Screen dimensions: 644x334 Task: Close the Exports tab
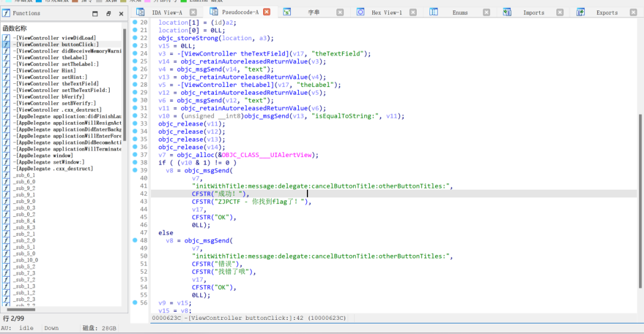tap(634, 12)
